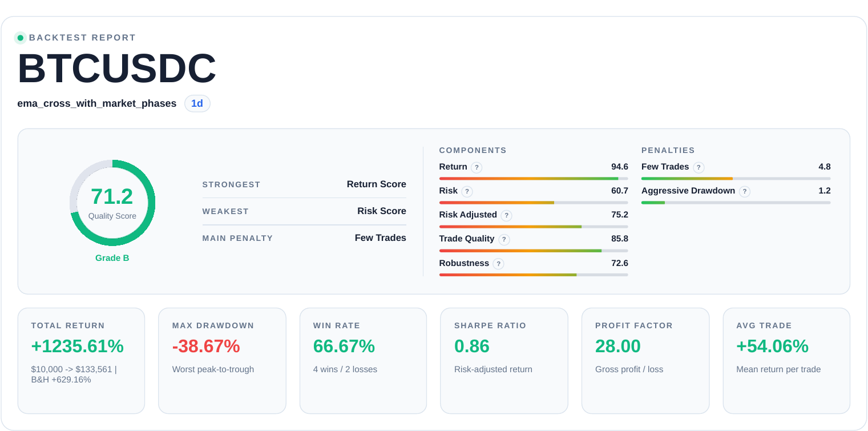Click the help icon beside Risk component
Image resolution: width=868 pixels, height=431 pixels.
pyautogui.click(x=467, y=191)
